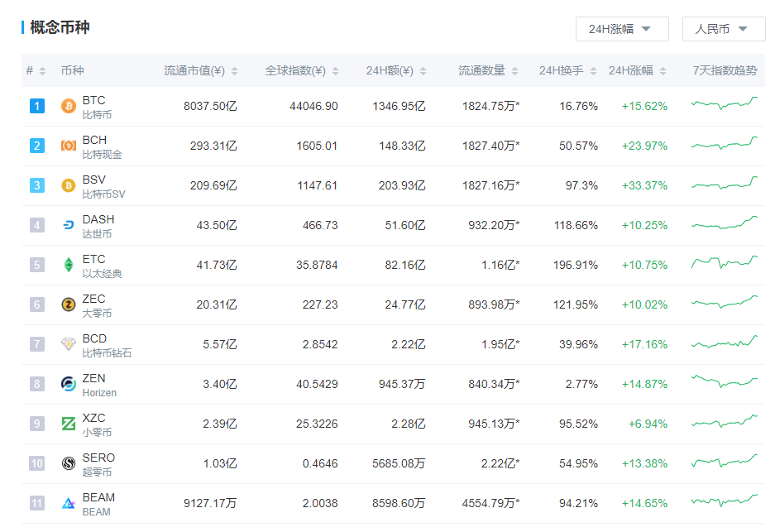
Task: Click BTC index value 44046.90
Action: click(x=313, y=106)
